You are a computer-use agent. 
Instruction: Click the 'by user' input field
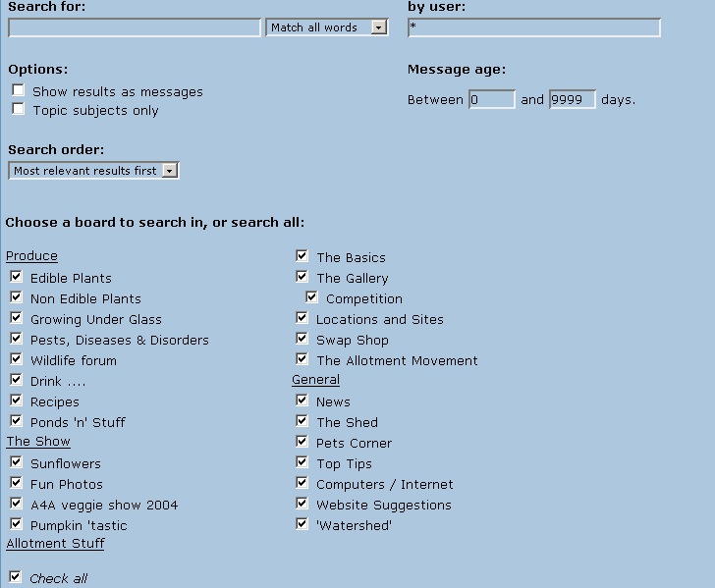tap(533, 27)
